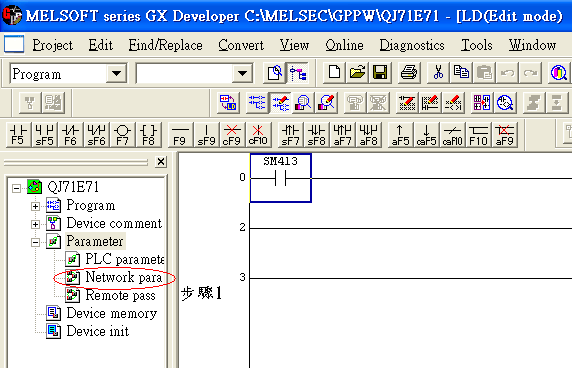
Task: Close the project list panel
Action: [x=161, y=161]
